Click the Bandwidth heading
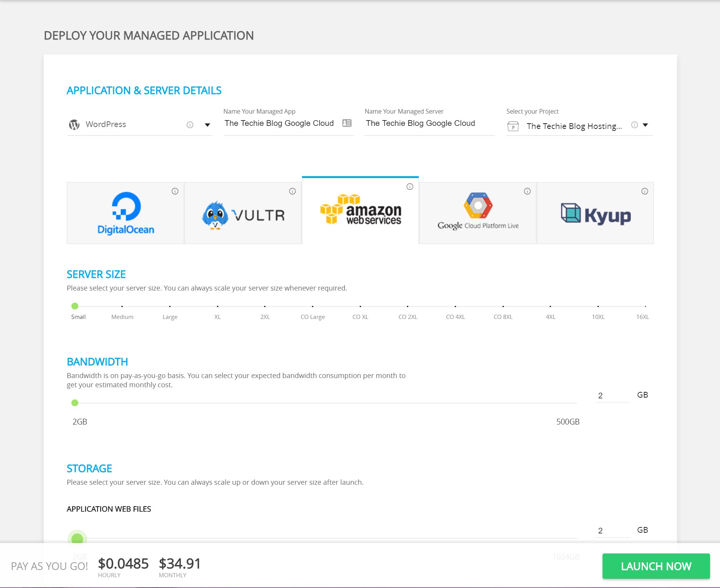 (97, 362)
